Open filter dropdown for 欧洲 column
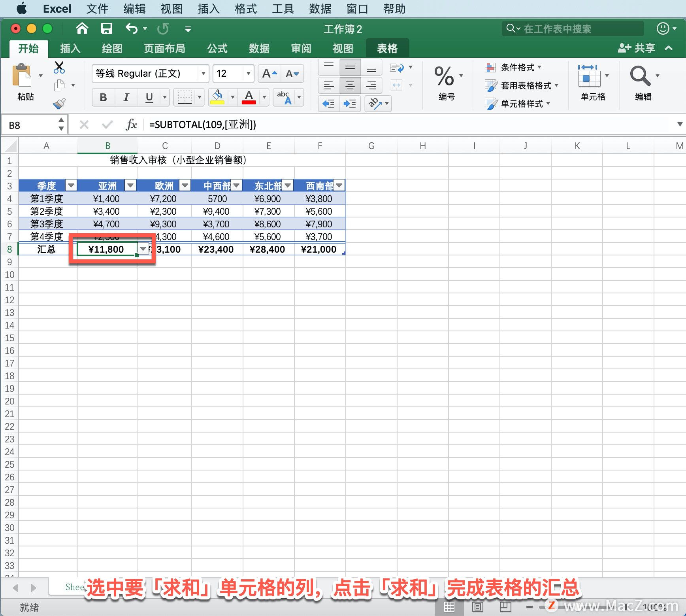This screenshot has width=686, height=616. pyautogui.click(x=185, y=185)
